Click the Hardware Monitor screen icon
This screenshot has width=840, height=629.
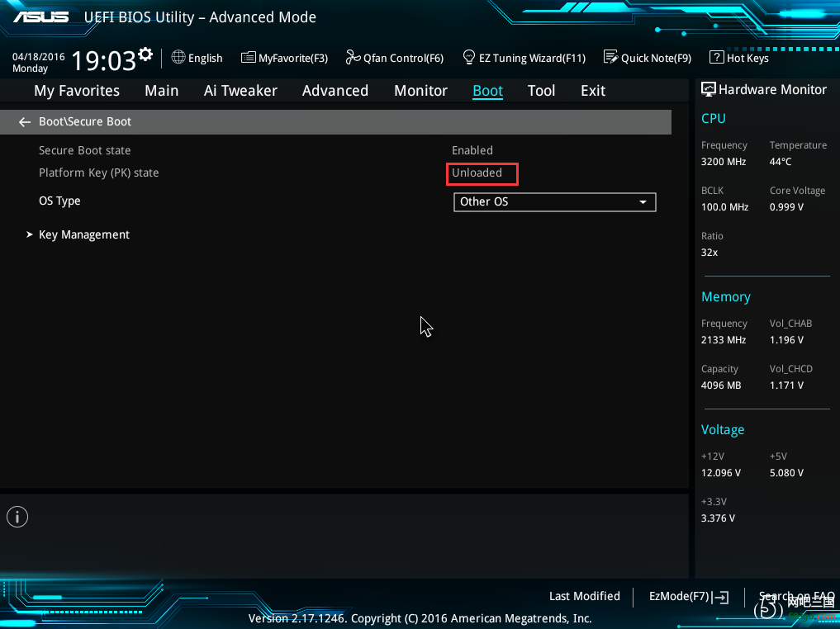[708, 89]
